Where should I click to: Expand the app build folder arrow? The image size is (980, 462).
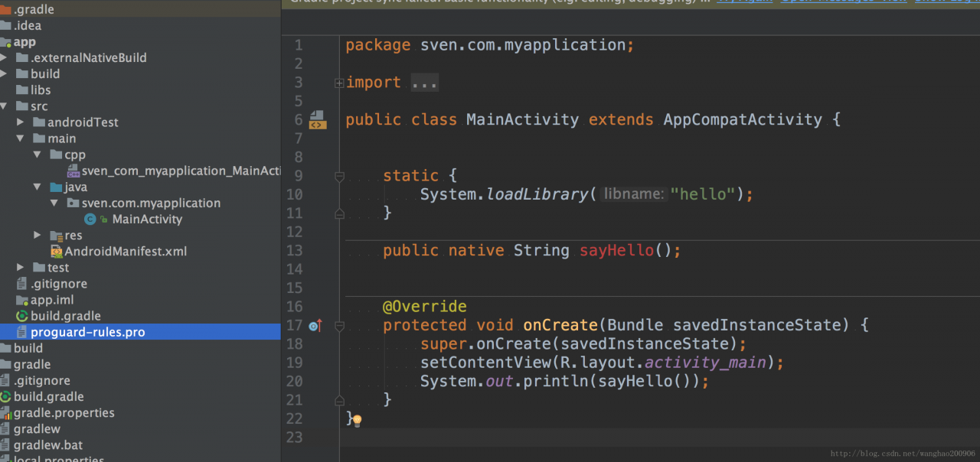[4, 74]
